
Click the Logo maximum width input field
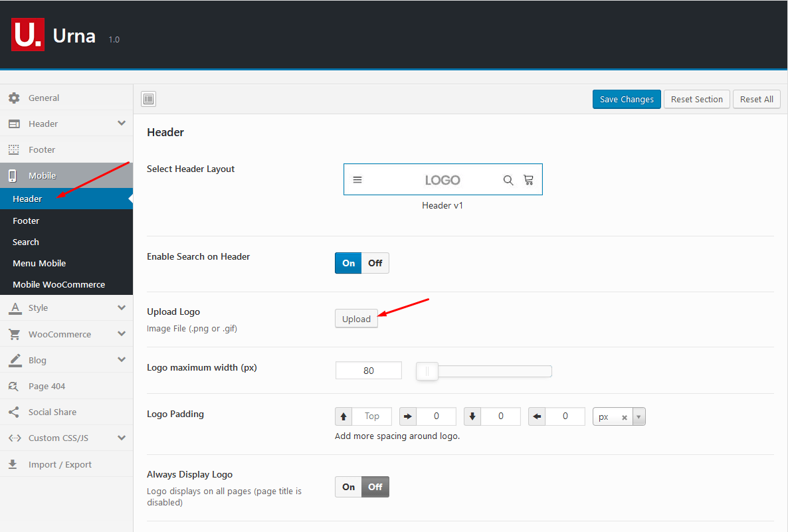pos(368,371)
